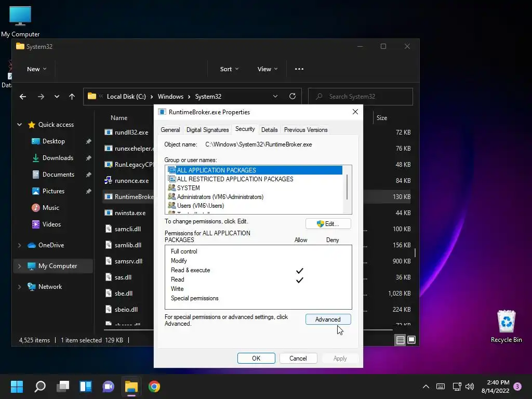Expand My Computer in navigation pane
The height and width of the screenshot is (399, 532).
point(19,266)
